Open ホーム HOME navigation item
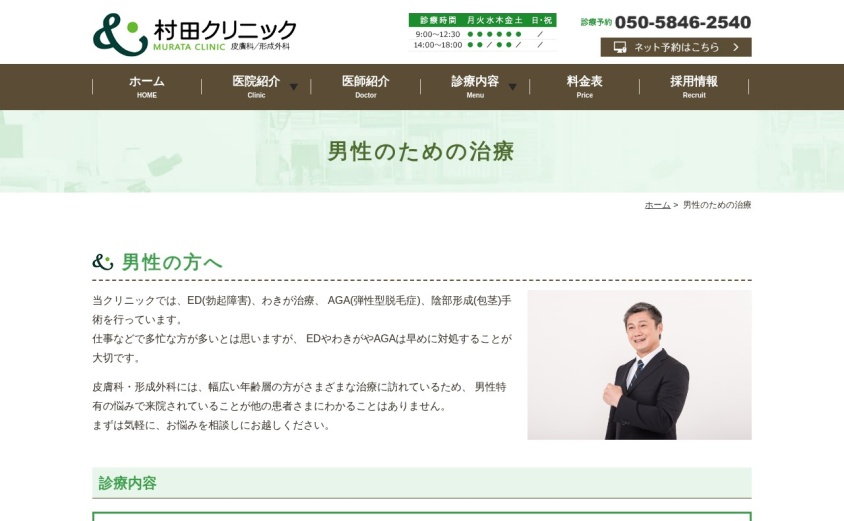 tap(146, 87)
